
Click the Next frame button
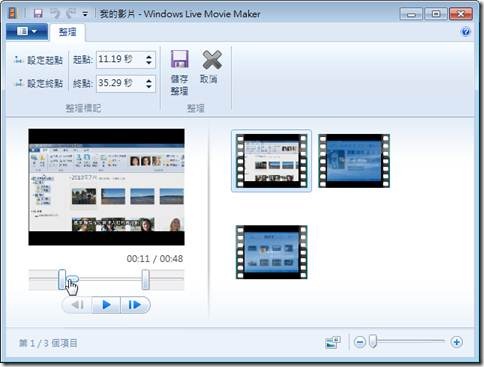[x=135, y=305]
